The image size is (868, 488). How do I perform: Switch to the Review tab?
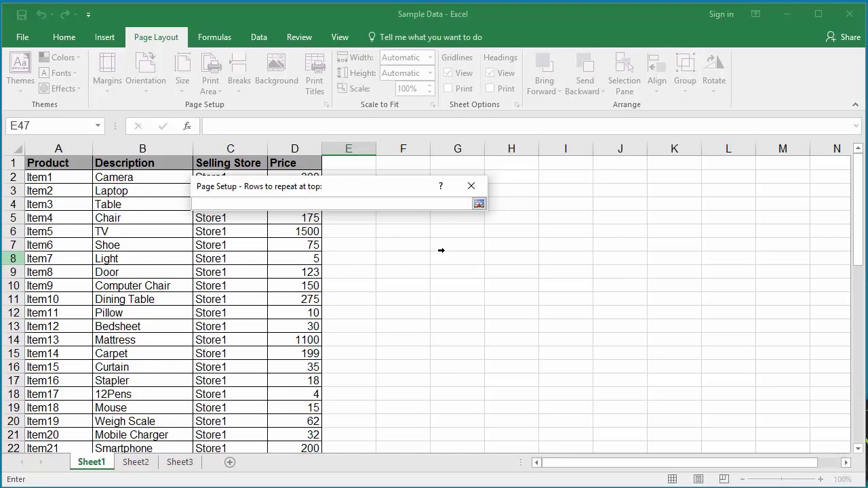pos(299,37)
